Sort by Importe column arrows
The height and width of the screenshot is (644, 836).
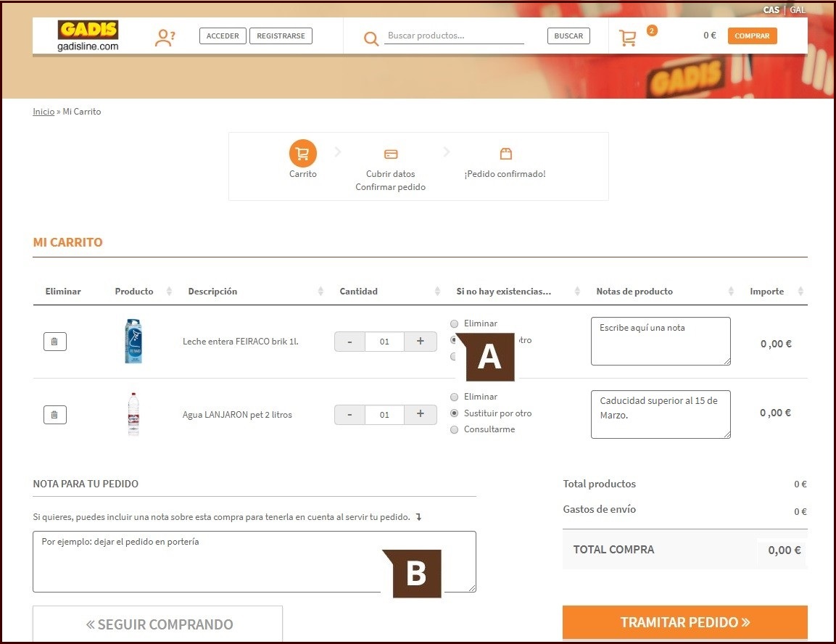click(x=800, y=291)
